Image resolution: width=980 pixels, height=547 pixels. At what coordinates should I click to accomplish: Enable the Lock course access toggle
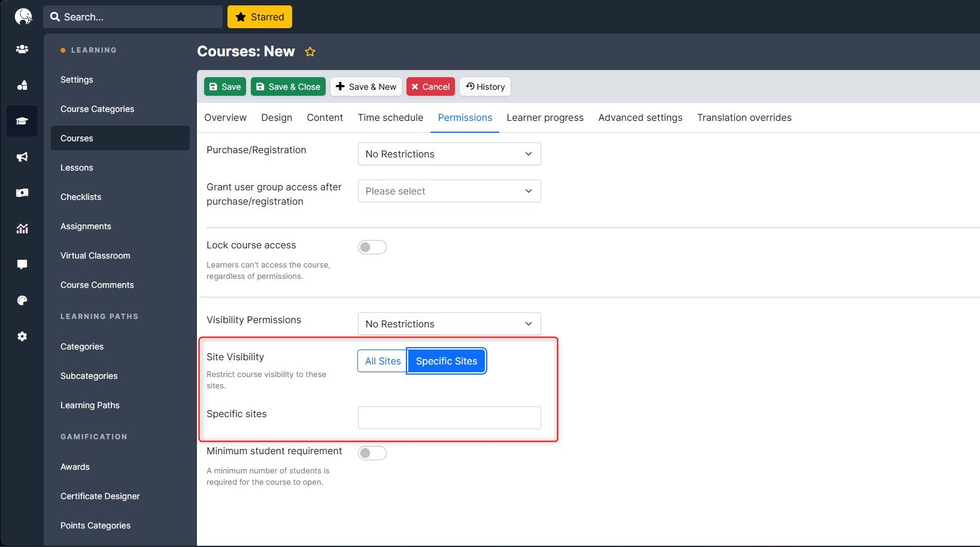pos(372,247)
